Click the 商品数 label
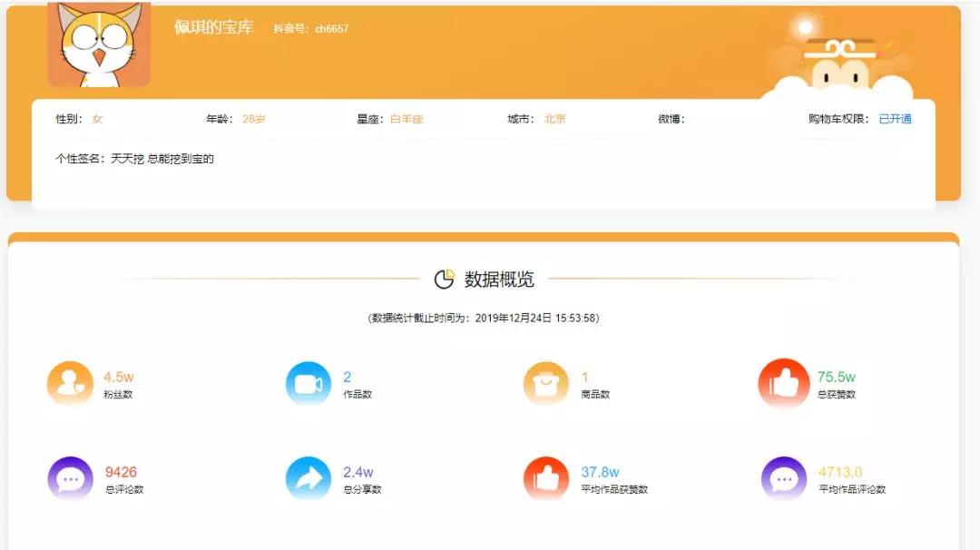 [595, 395]
